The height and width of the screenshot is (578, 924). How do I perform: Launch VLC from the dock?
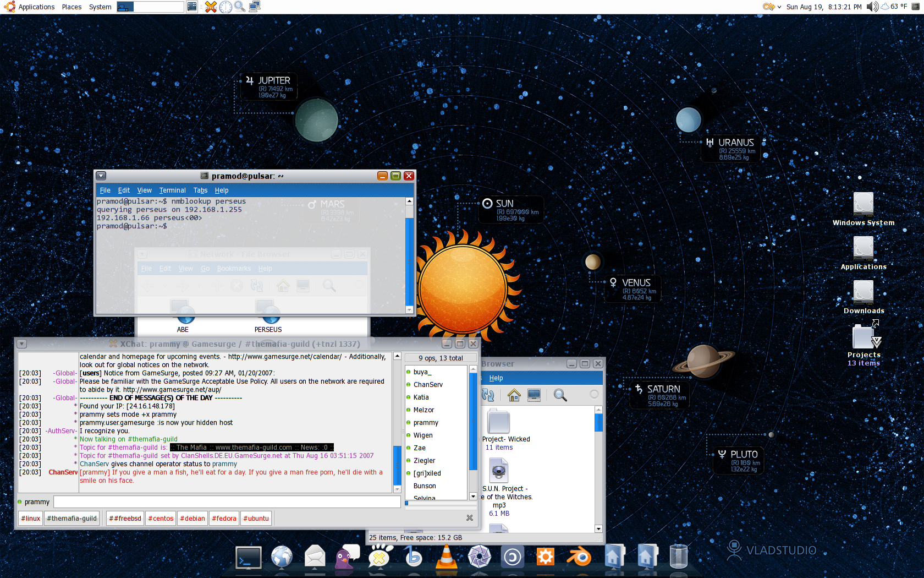[x=446, y=557]
